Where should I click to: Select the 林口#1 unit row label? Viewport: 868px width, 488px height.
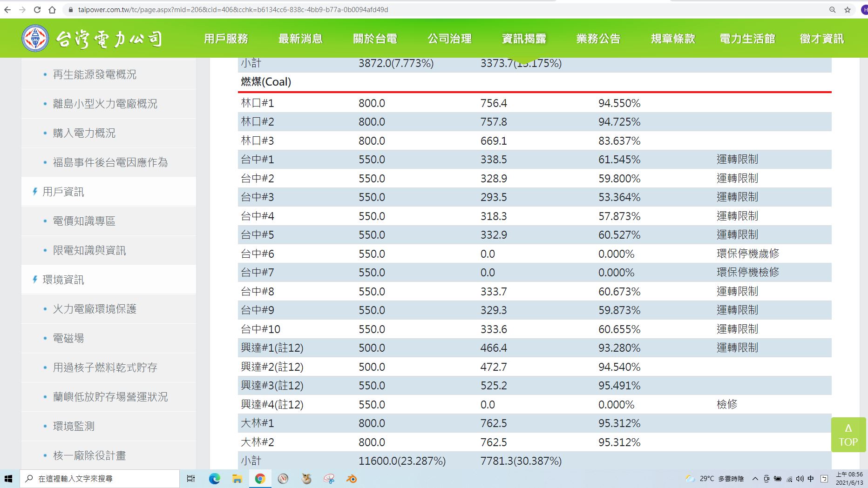click(x=258, y=103)
